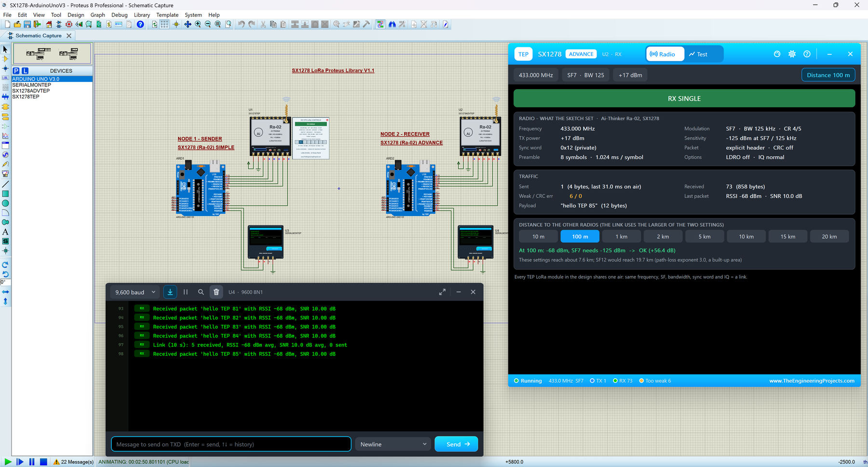Select the 10 m distance option
Screen dimensions: 868x467
[x=538, y=236]
